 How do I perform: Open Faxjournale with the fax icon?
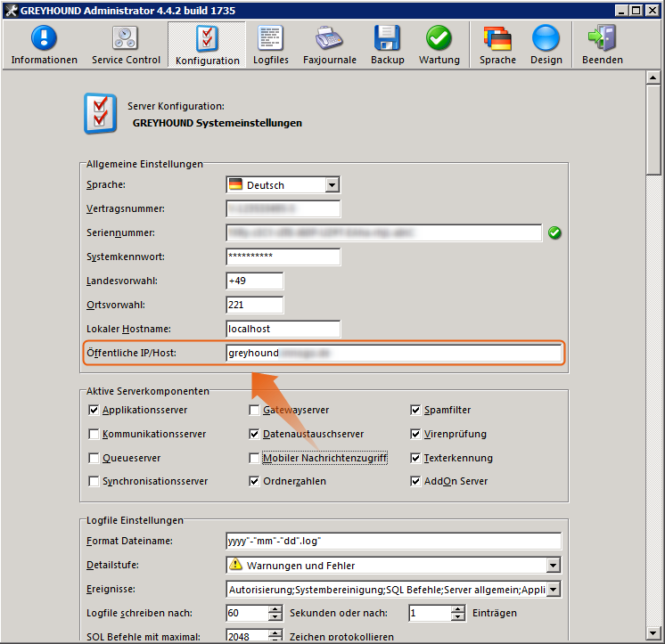(330, 45)
